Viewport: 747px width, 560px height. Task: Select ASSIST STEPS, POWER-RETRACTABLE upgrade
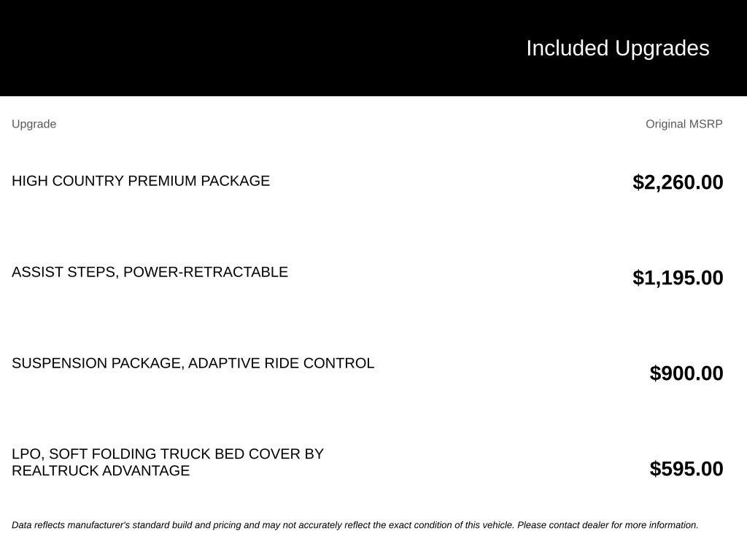click(150, 272)
